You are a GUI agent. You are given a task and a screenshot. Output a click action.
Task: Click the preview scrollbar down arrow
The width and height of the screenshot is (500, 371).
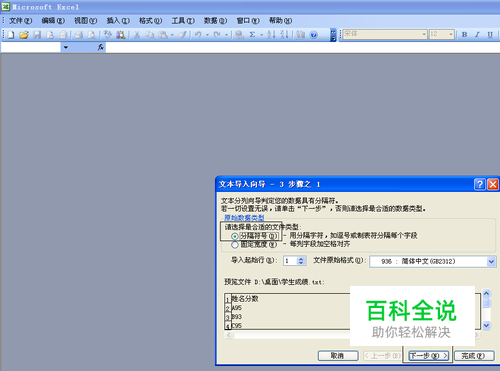click(x=486, y=325)
